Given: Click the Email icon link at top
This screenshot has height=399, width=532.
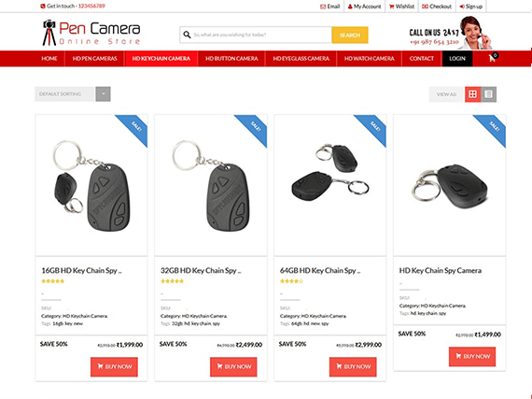Looking at the screenshot, I should point(330,7).
